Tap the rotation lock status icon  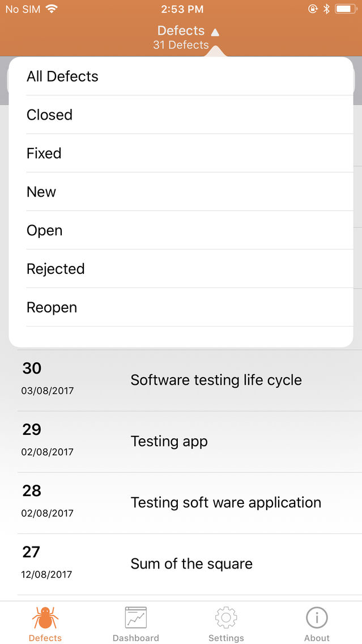click(x=312, y=9)
